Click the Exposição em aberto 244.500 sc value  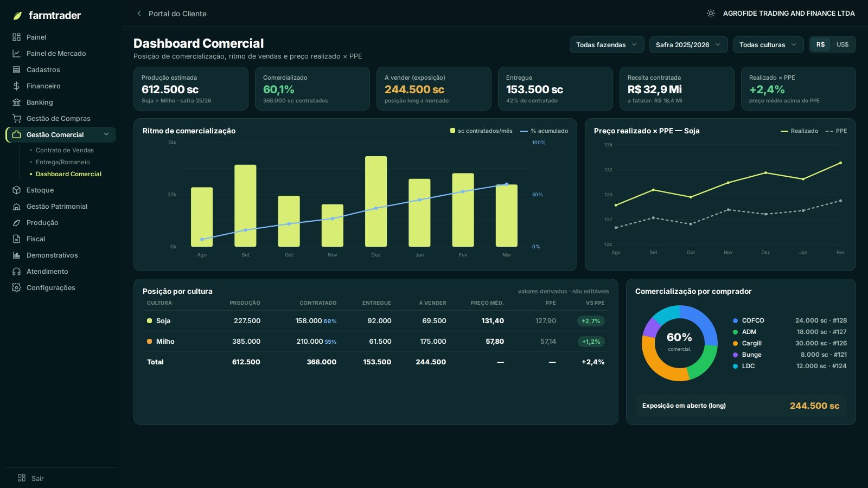pos(814,406)
